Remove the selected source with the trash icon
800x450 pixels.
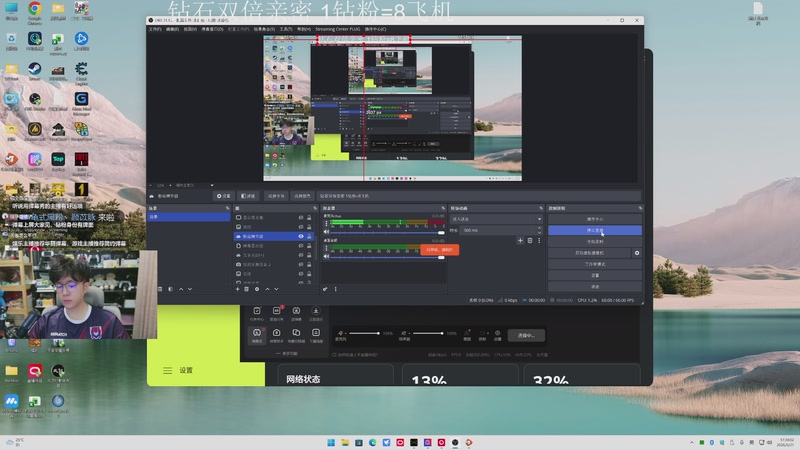pyautogui.click(x=246, y=289)
